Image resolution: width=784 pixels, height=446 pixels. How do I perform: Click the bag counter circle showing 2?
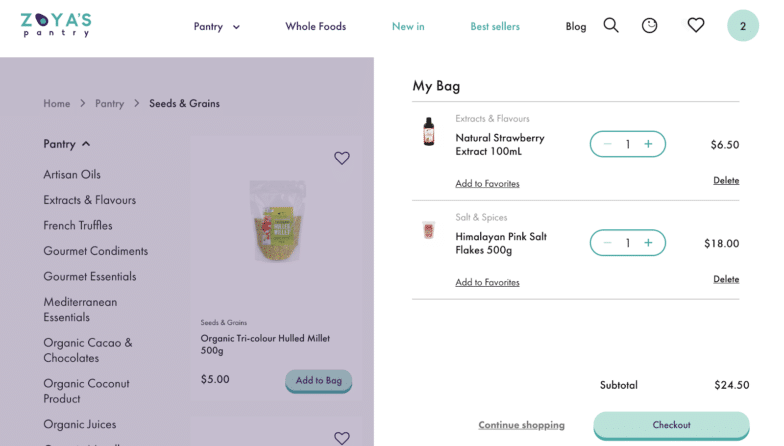click(743, 25)
